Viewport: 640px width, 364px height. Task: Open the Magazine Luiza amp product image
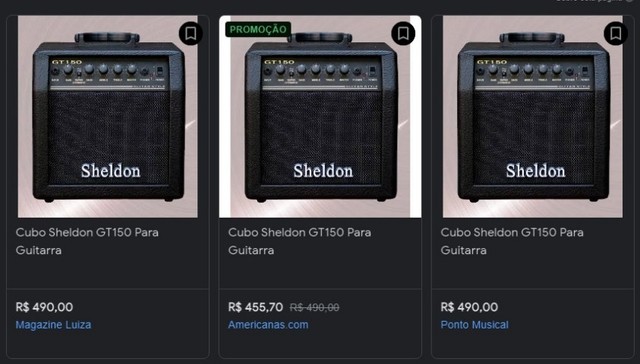(108, 117)
